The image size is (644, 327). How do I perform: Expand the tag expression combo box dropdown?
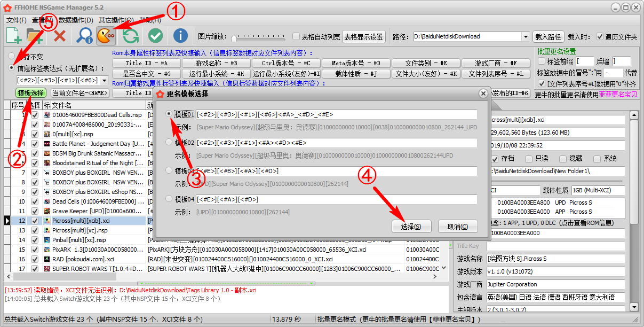[104, 81]
